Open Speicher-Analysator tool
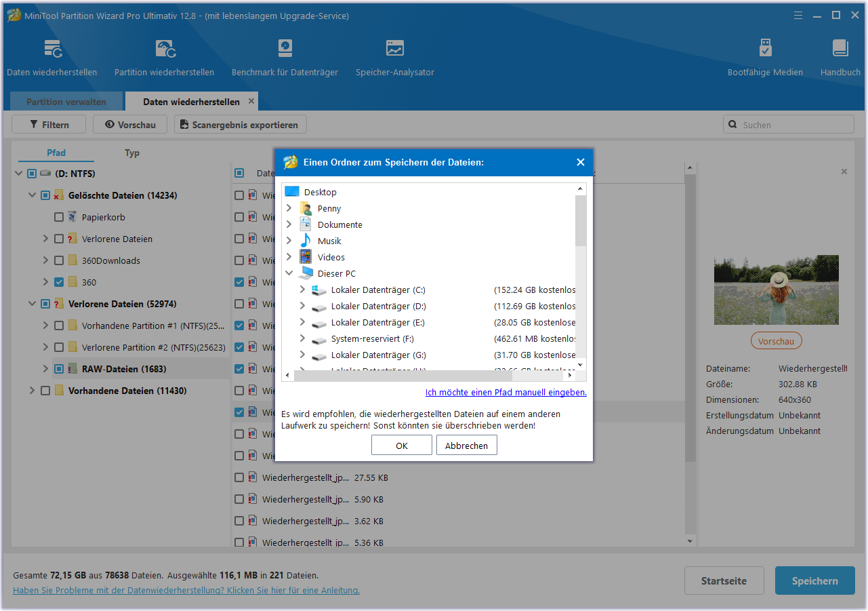Image resolution: width=868 pixels, height=611 pixels. [395, 49]
